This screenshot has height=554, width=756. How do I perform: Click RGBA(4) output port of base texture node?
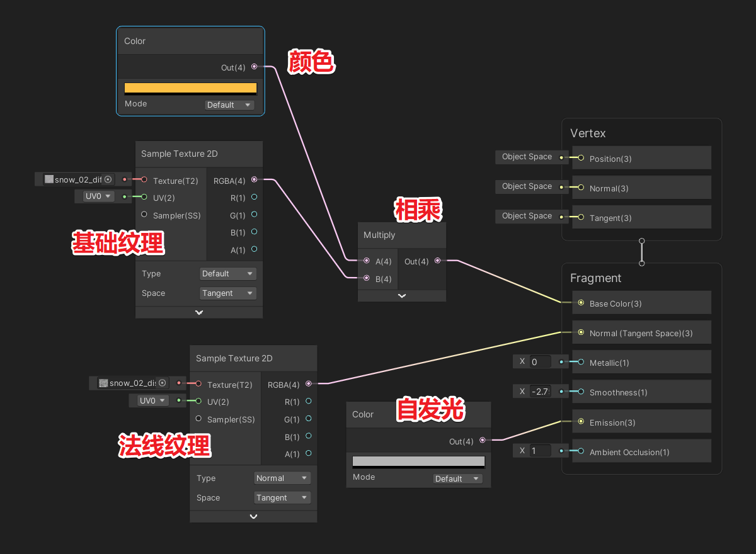tap(254, 180)
